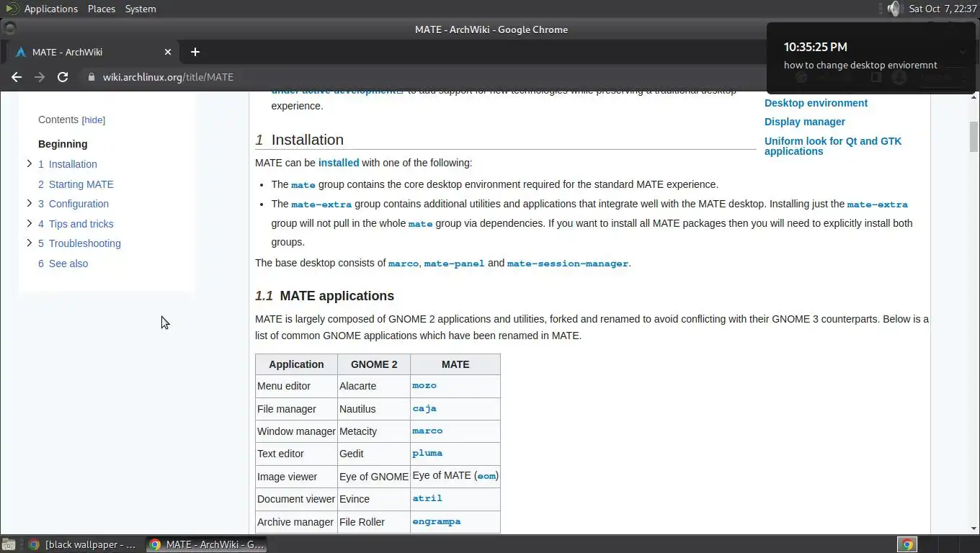Open marco link in applications table

[427, 431]
